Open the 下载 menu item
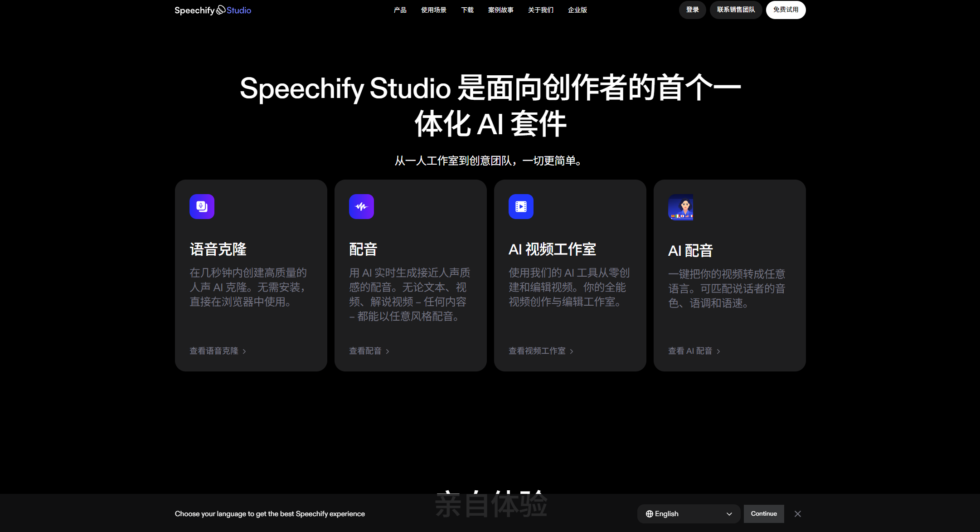980x532 pixels. tap(467, 10)
